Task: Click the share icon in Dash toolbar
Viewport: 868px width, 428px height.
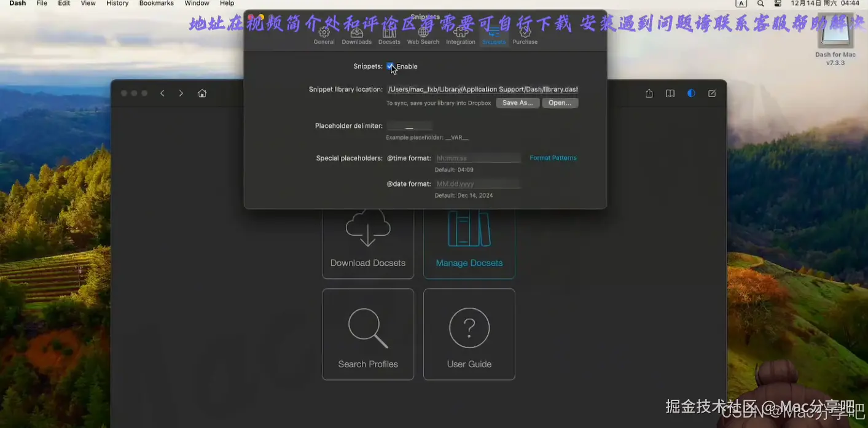Action: pos(649,93)
